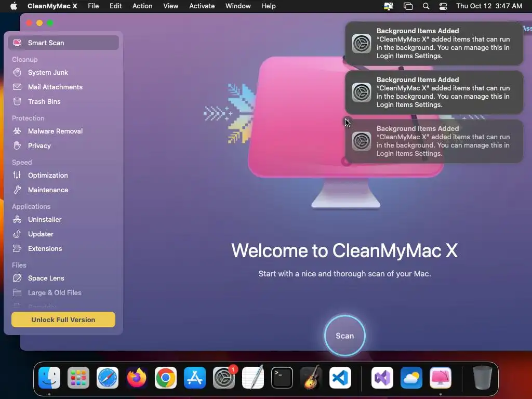The width and height of the screenshot is (532, 399).
Task: Open the View menu
Action: point(170,6)
